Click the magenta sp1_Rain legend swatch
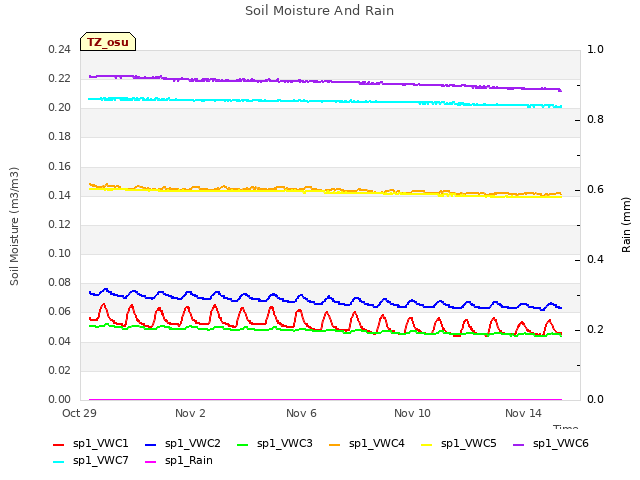Image resolution: width=640 pixels, height=480 pixels. pos(151,462)
